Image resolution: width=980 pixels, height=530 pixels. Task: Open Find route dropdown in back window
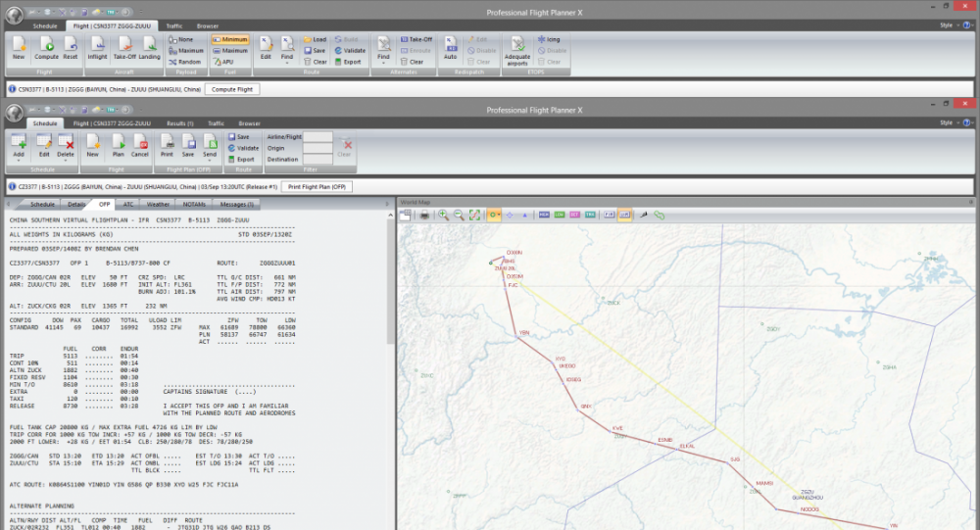[x=287, y=63]
